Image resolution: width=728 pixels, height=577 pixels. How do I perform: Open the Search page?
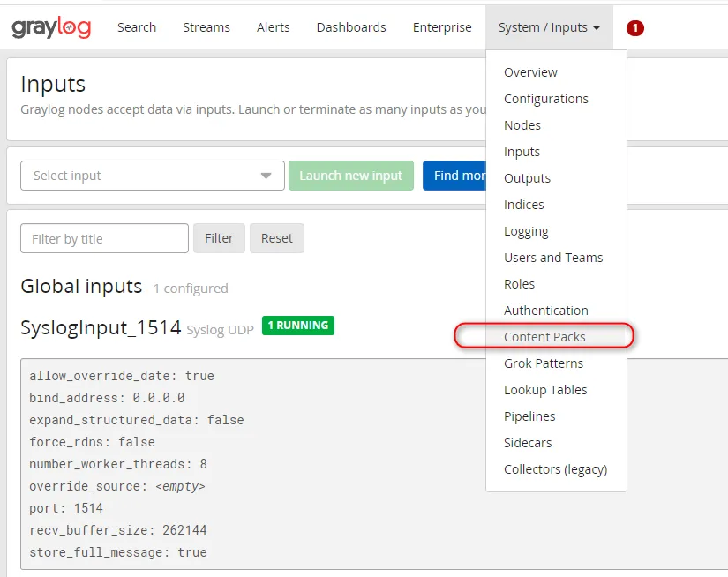[137, 27]
